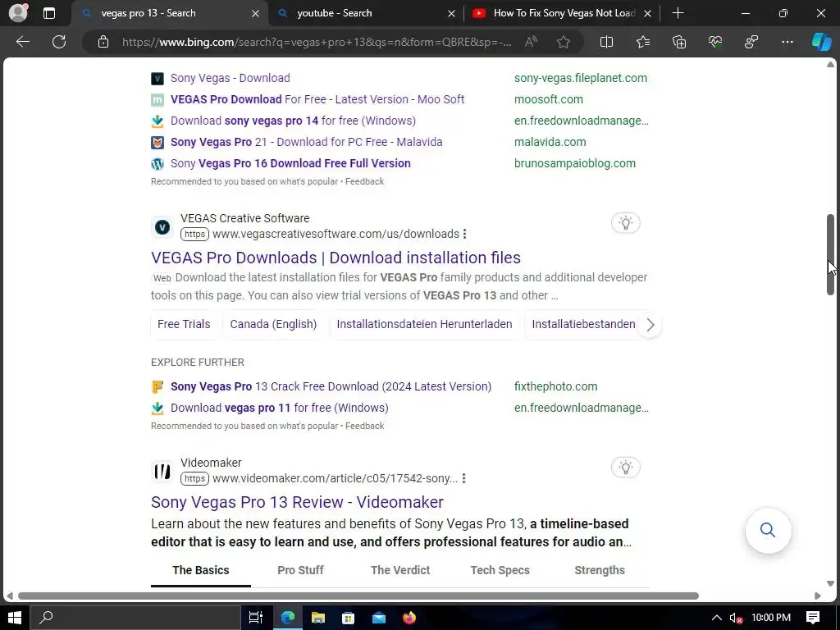Open VEGAS Pro Downloads result title
The width and height of the screenshot is (840, 630).
tap(336, 258)
